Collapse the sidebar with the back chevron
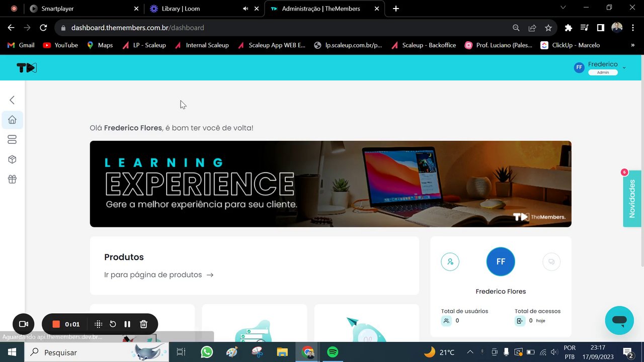The width and height of the screenshot is (644, 362). [12, 100]
